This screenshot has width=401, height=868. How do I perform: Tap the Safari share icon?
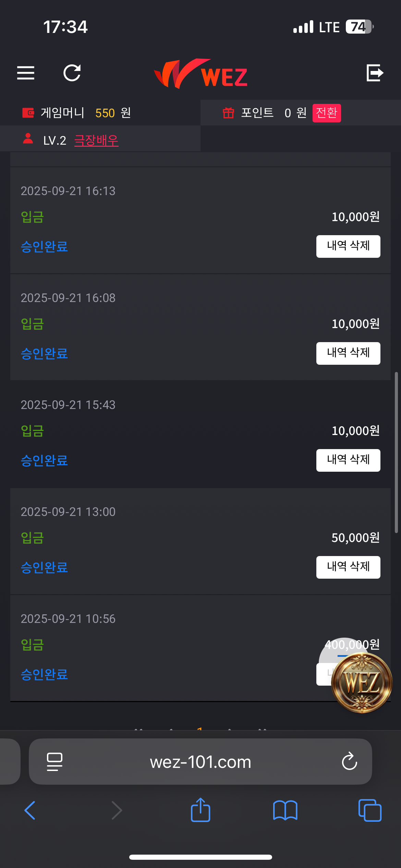pyautogui.click(x=200, y=810)
